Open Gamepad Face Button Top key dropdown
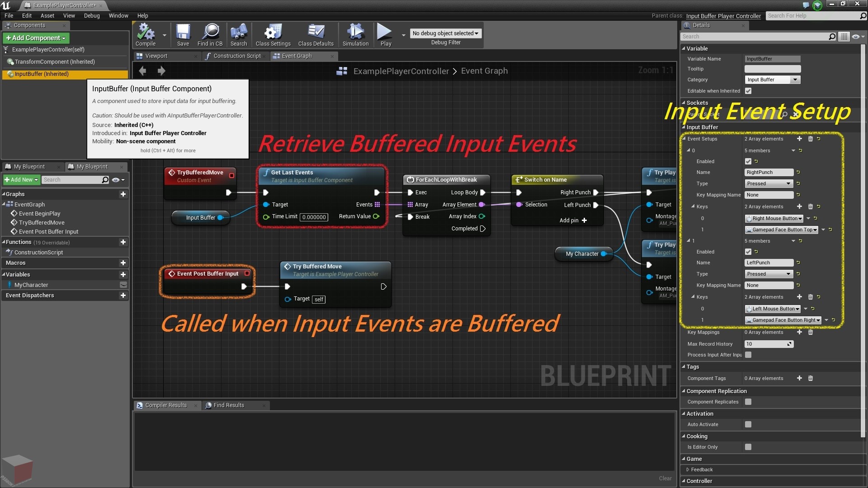 [x=782, y=230]
